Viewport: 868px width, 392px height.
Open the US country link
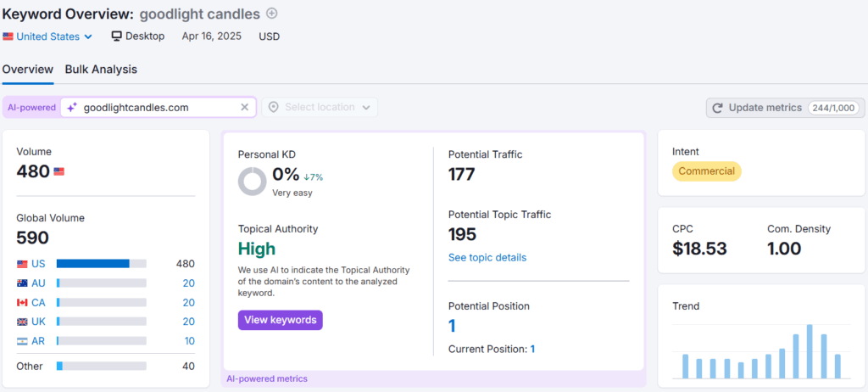[38, 264]
